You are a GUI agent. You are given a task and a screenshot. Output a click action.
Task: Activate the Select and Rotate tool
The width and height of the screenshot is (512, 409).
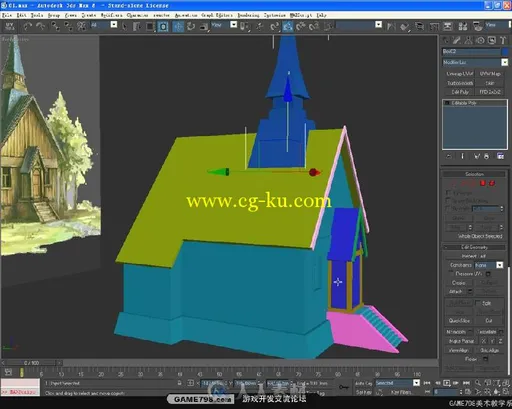click(x=191, y=26)
